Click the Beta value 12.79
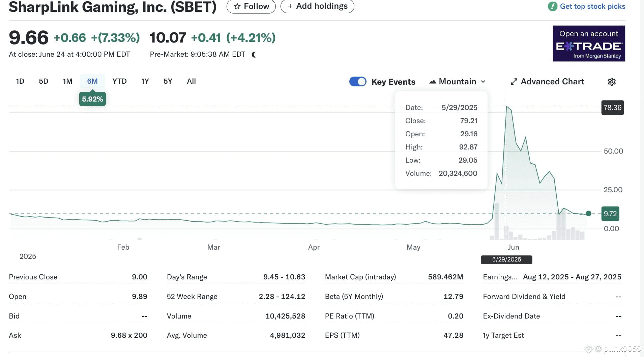This screenshot has width=644, height=357. pyautogui.click(x=453, y=297)
